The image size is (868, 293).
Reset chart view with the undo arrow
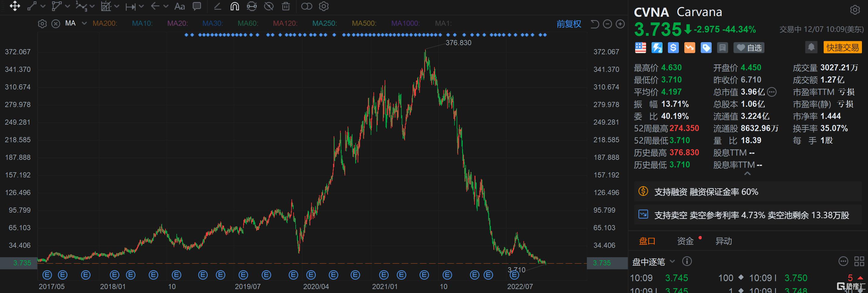coord(595,24)
